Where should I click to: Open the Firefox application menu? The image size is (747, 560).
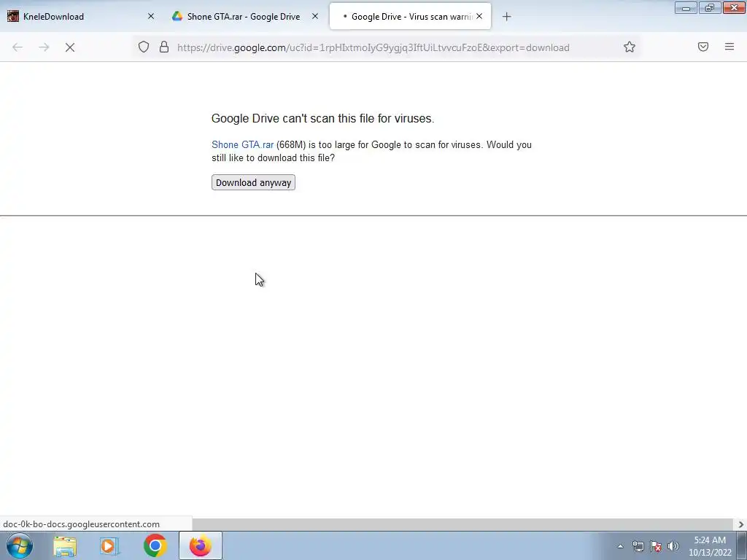pyautogui.click(x=729, y=47)
